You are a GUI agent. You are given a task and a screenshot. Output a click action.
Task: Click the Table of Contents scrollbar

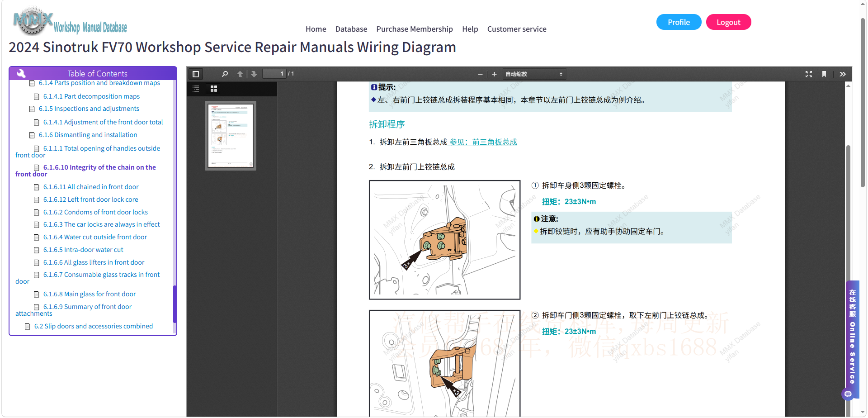[175, 304]
